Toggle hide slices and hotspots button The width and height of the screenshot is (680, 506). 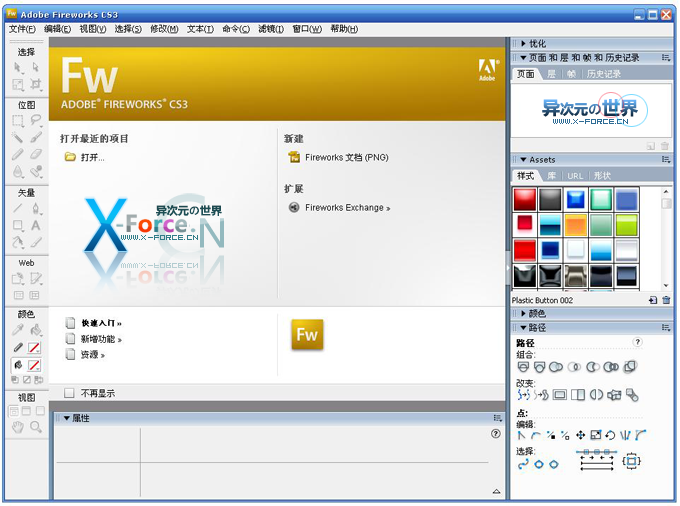click(19, 296)
